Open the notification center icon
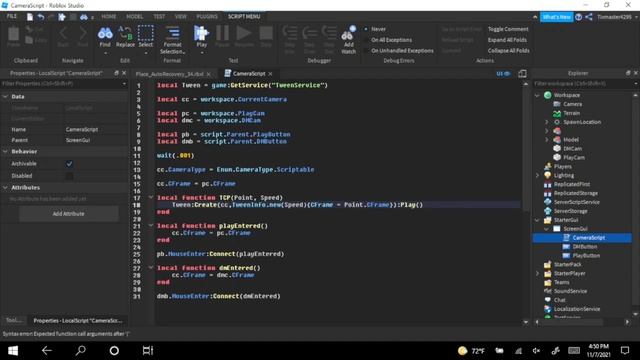The image size is (640, 360). coord(625,350)
